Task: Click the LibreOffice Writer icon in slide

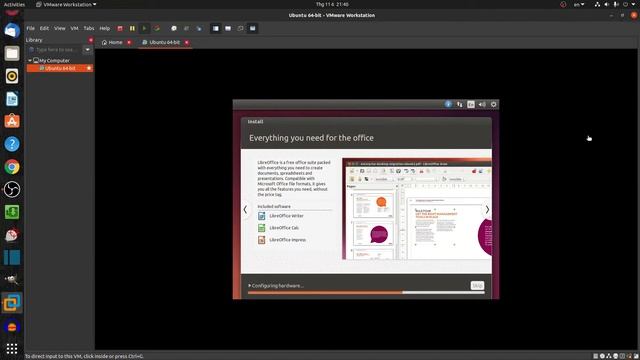Action: click(262, 216)
